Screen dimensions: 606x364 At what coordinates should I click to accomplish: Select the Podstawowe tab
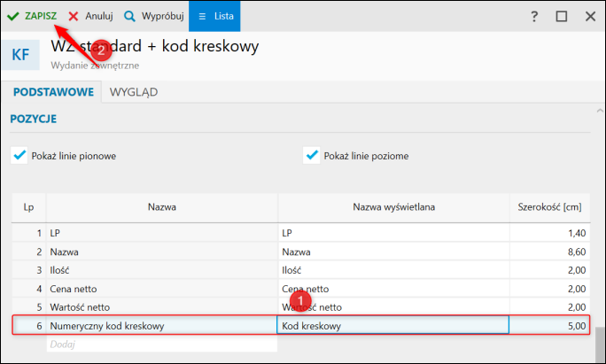click(x=51, y=91)
